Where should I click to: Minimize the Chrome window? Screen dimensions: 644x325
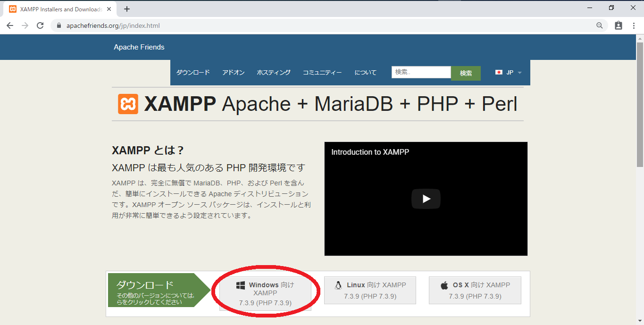pos(590,8)
